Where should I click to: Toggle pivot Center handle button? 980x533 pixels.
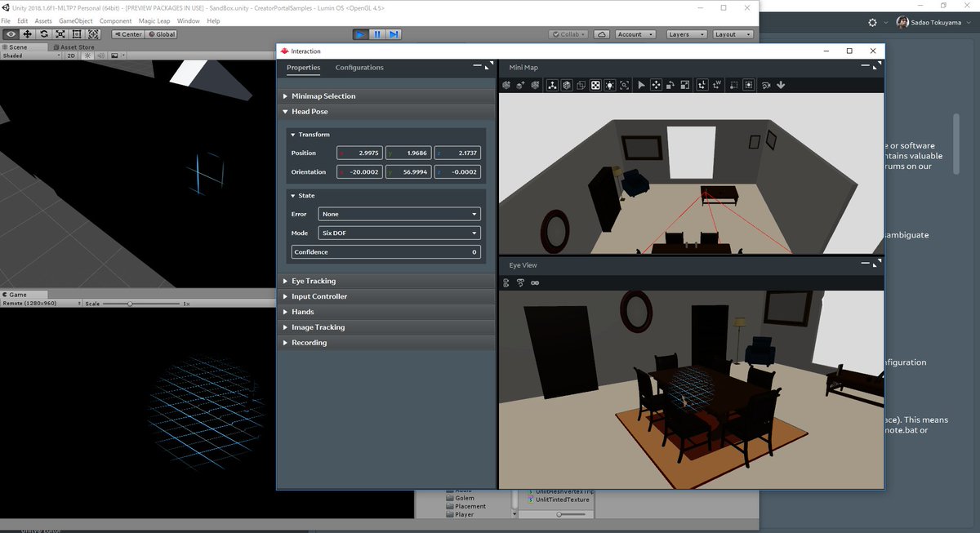pyautogui.click(x=127, y=34)
